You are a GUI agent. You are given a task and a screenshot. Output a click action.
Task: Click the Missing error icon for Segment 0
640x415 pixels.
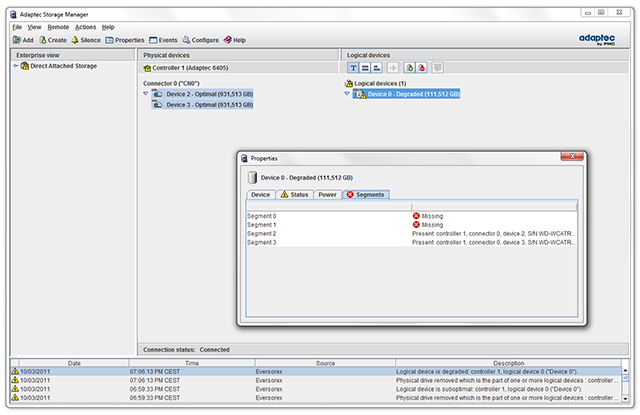pos(416,216)
